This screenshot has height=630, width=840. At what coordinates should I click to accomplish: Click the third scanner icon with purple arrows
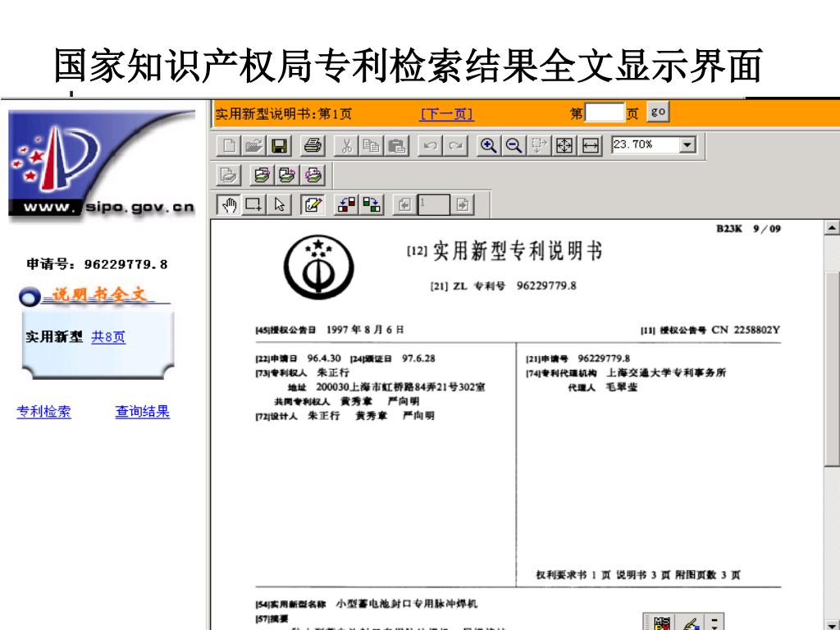(313, 176)
